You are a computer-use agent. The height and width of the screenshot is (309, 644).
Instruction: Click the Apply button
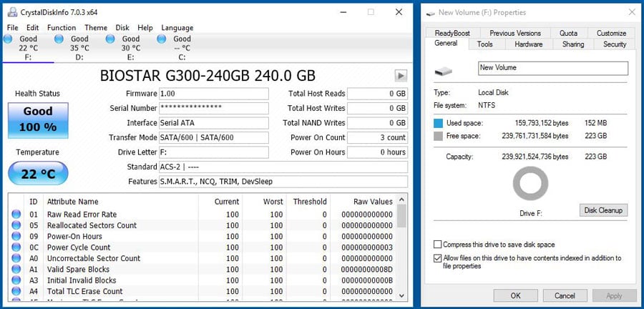coord(614,295)
